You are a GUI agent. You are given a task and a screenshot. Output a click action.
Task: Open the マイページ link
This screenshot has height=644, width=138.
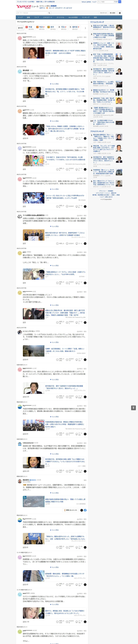click(x=103, y=13)
